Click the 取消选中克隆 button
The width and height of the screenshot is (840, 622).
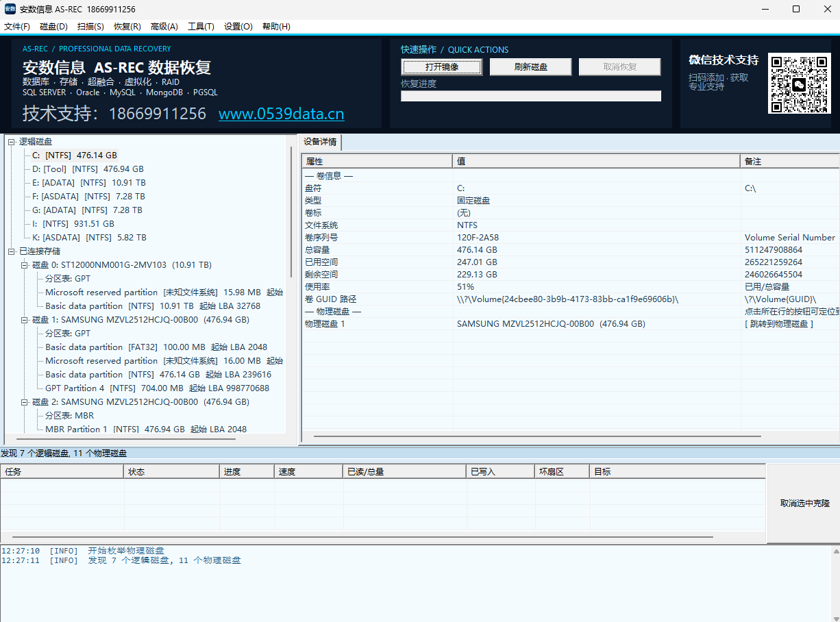pos(805,503)
